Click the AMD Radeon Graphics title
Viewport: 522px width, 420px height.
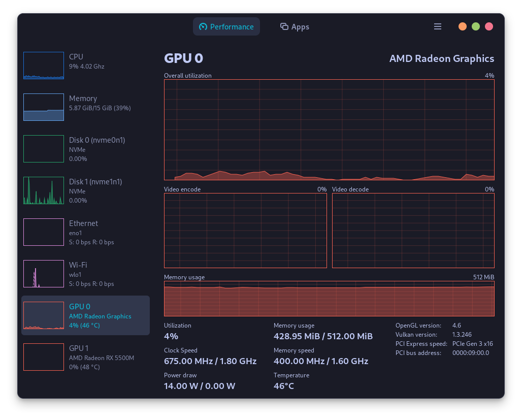click(x=442, y=58)
